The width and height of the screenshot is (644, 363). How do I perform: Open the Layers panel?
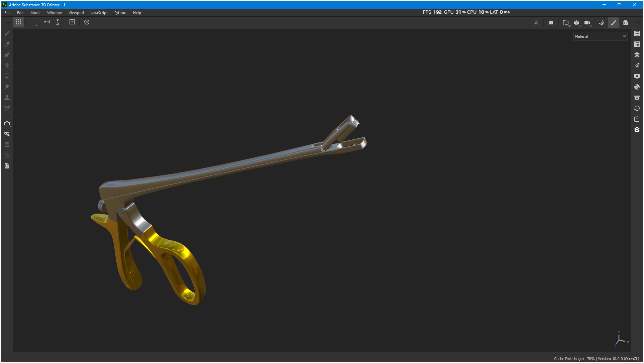click(x=637, y=55)
